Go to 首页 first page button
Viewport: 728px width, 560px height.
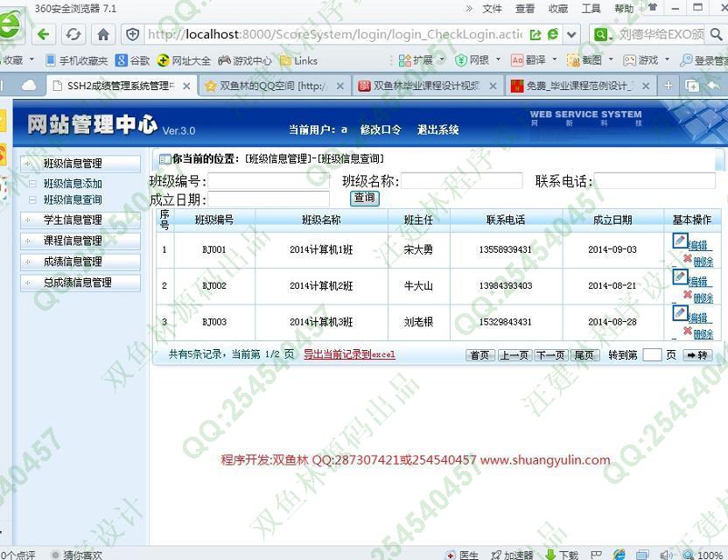click(x=480, y=355)
